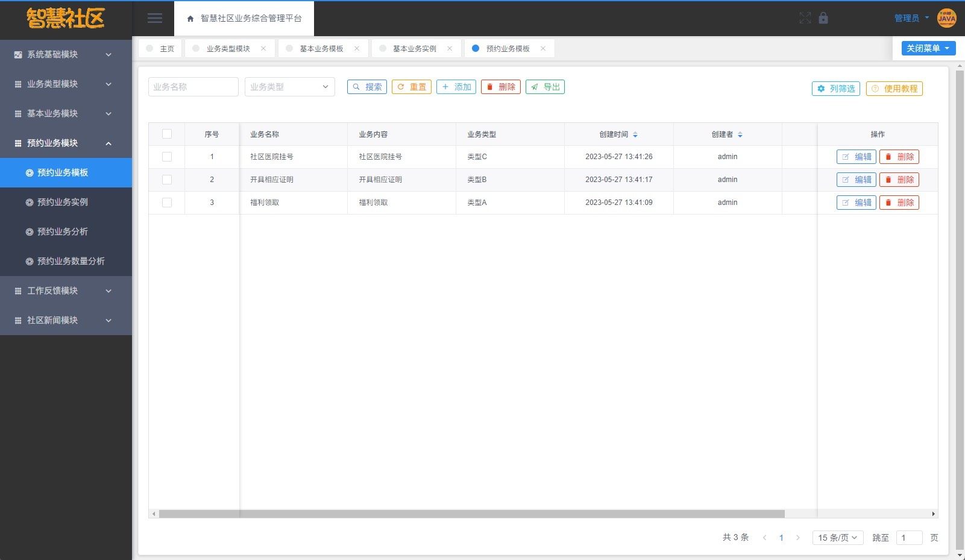Sort by 创建者 column arrows
This screenshot has height=560, width=965.
pyautogui.click(x=740, y=134)
